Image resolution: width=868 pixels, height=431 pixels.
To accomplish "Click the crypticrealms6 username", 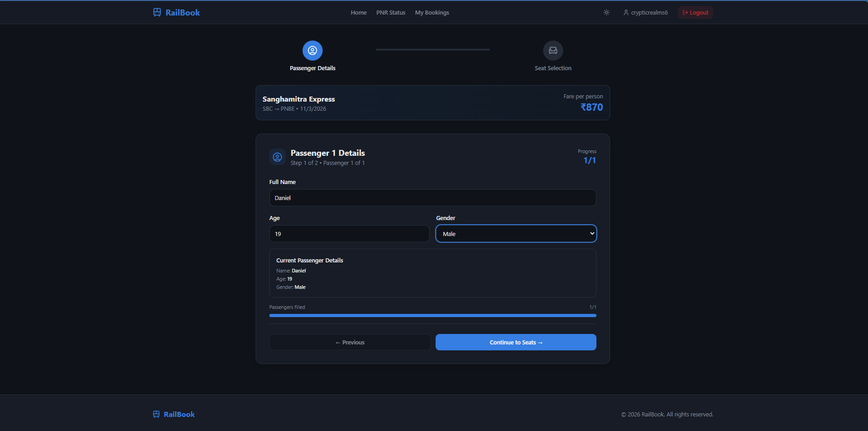I will coord(649,12).
